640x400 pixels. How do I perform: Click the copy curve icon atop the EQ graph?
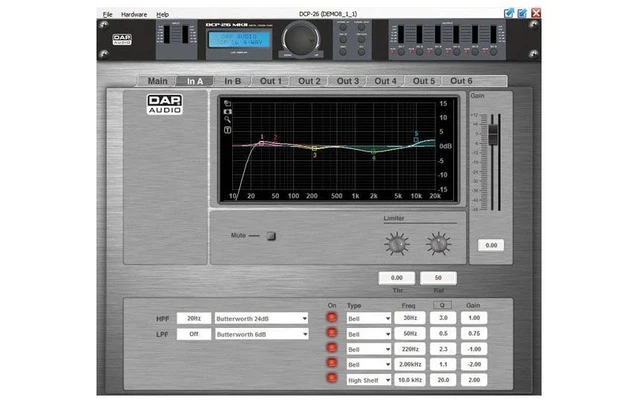tap(227, 103)
